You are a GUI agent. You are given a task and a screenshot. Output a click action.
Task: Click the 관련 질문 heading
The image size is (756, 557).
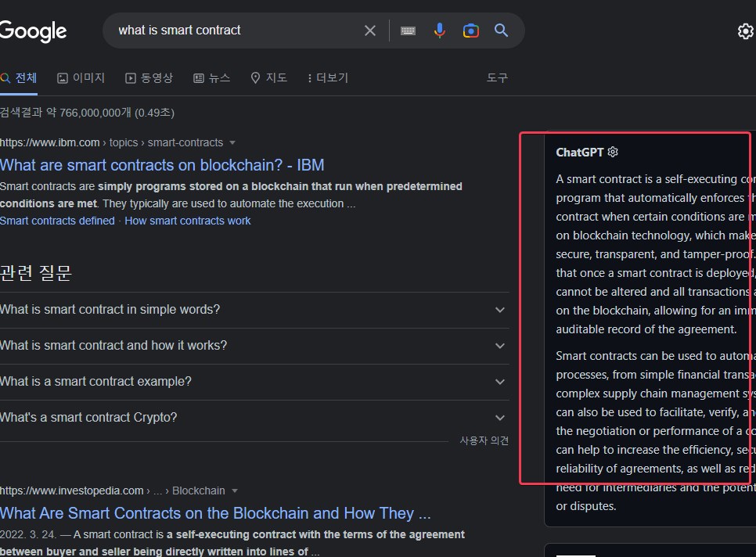36,273
